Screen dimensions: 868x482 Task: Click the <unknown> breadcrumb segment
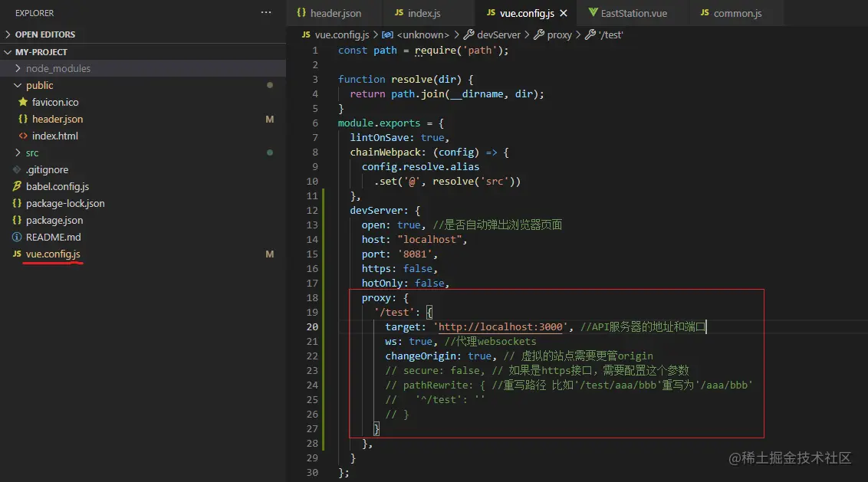[423, 34]
